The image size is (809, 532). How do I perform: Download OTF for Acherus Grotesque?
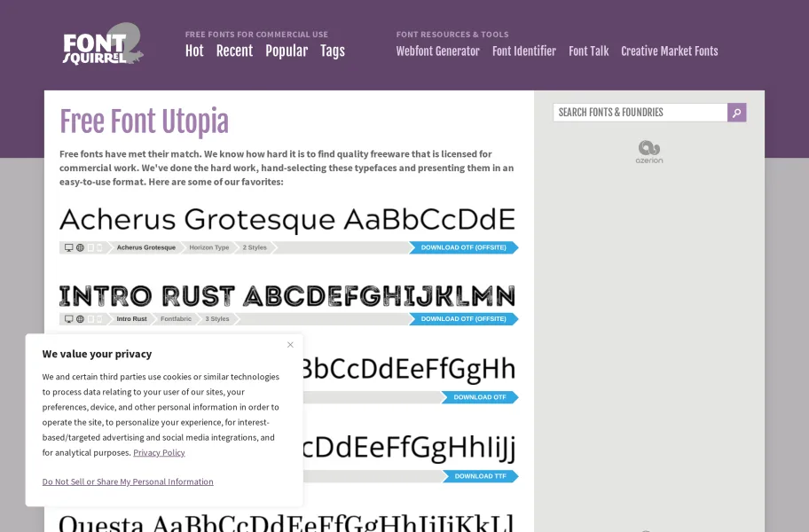(464, 247)
